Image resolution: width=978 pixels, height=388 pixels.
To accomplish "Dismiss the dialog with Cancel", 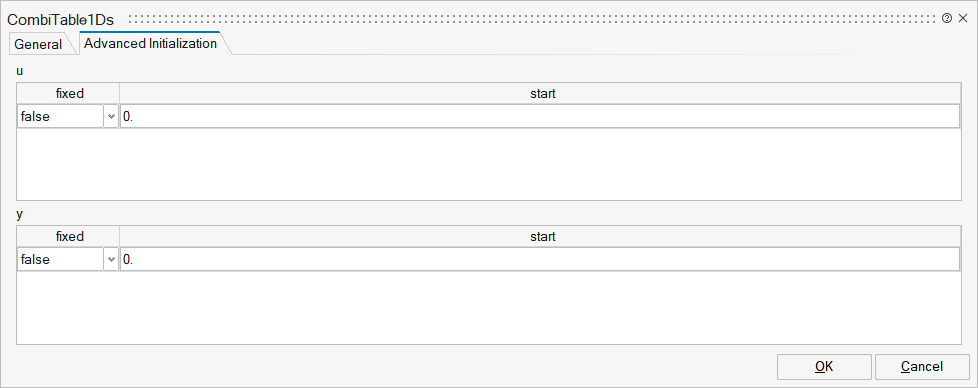I will (x=922, y=367).
